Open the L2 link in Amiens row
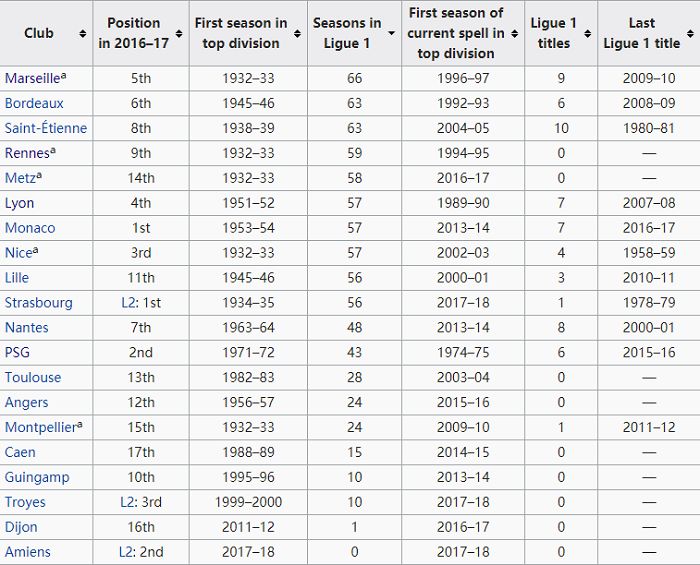700x565 pixels. [126, 552]
